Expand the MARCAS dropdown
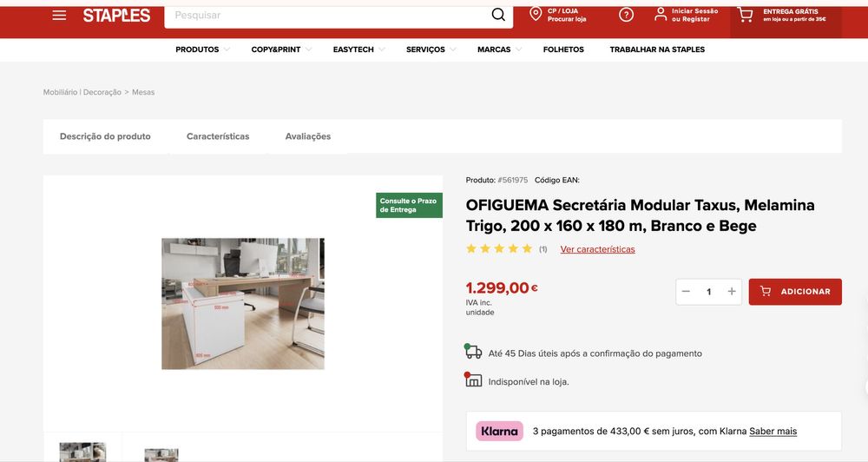Viewport: 868px width, 462px height. pyautogui.click(x=499, y=49)
